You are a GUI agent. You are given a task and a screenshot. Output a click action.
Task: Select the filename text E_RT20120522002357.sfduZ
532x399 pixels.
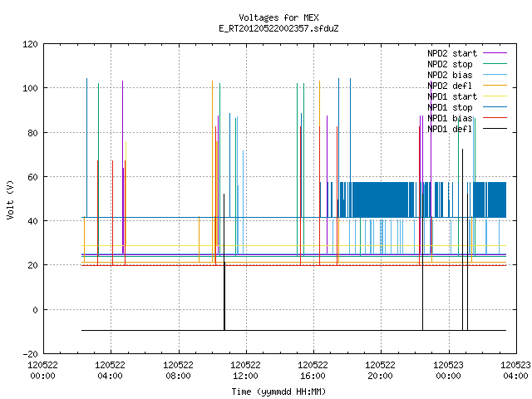pyautogui.click(x=278, y=28)
